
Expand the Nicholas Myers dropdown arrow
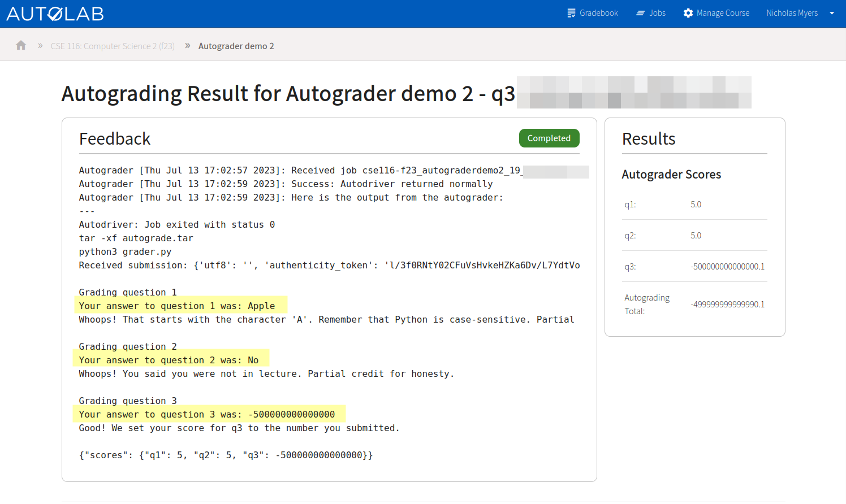pos(832,13)
